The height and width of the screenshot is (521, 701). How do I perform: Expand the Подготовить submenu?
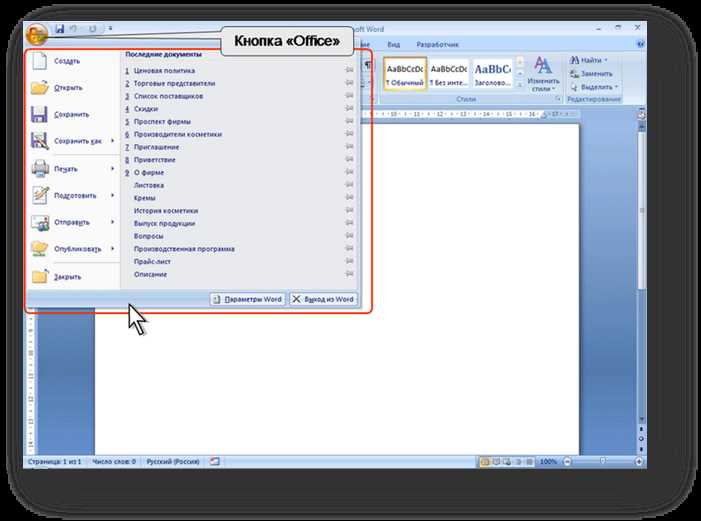tap(113, 195)
